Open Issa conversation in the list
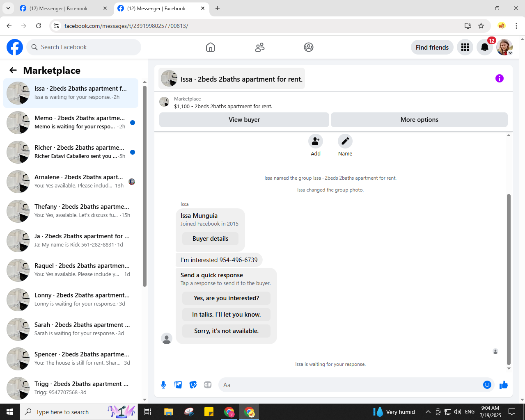Viewport: 525px width, 420px height. [x=71, y=93]
